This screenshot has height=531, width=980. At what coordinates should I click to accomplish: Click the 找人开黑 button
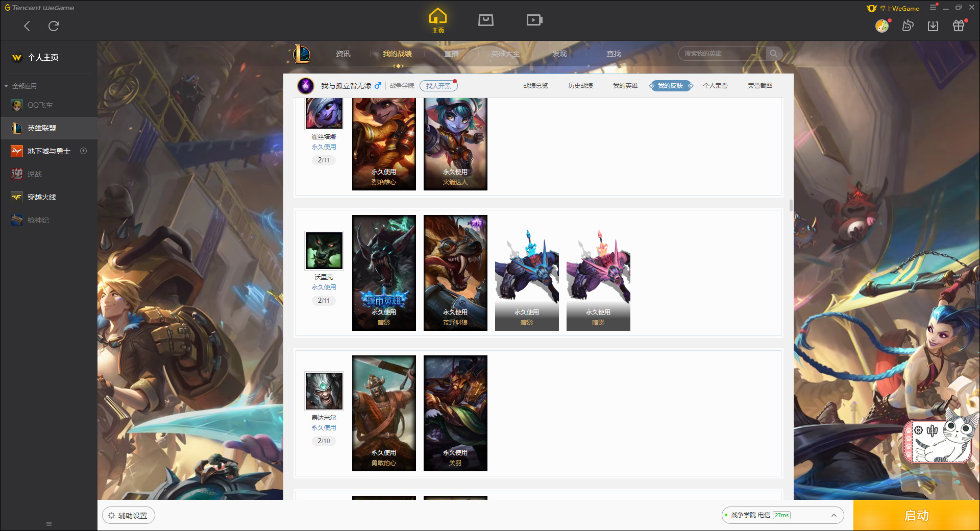pyautogui.click(x=438, y=86)
